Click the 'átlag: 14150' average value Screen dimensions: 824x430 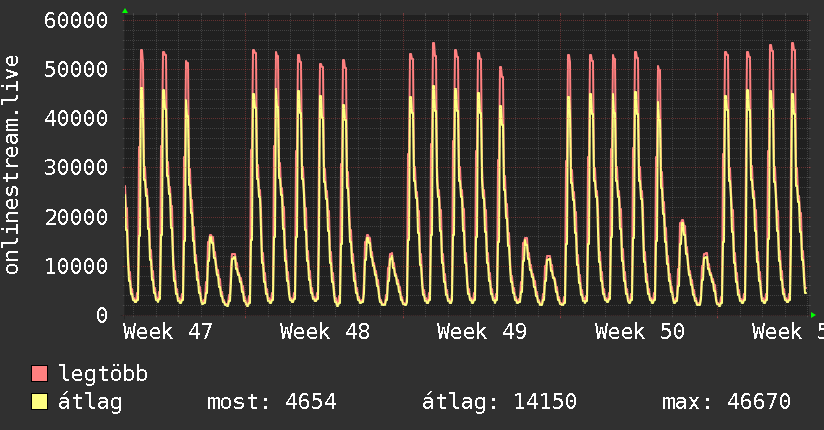coord(499,402)
